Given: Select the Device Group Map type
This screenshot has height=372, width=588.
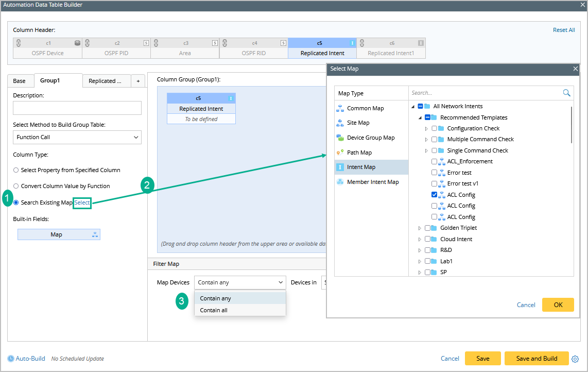Looking at the screenshot, I should coord(371,138).
